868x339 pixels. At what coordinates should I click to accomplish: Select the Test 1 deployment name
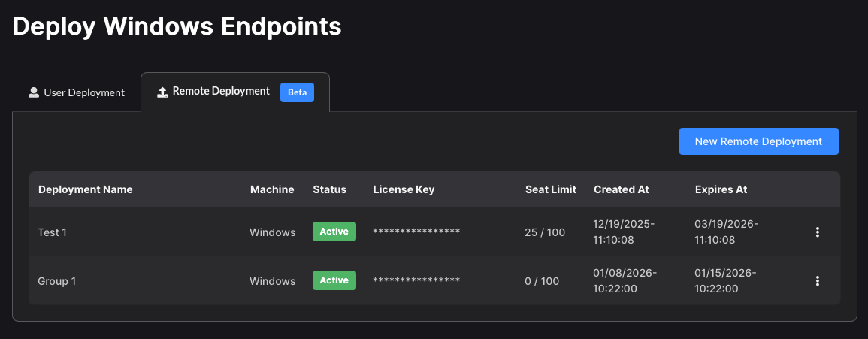coord(53,232)
